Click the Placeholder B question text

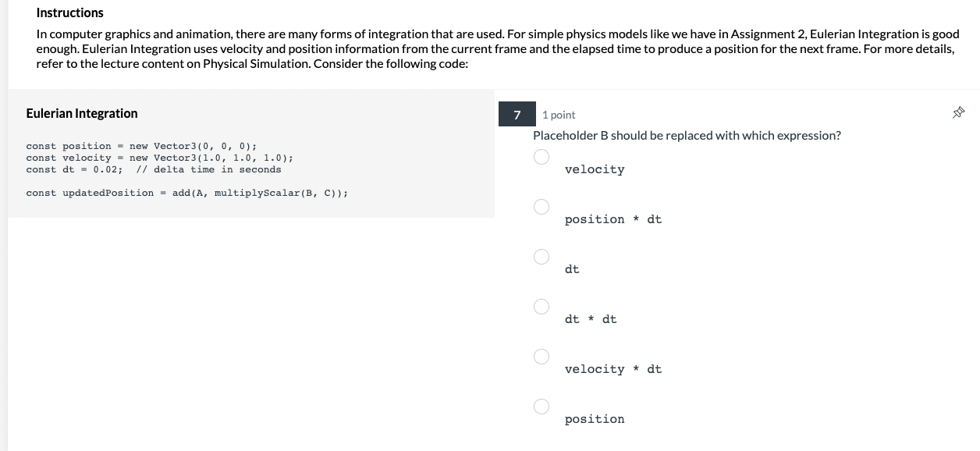687,135
